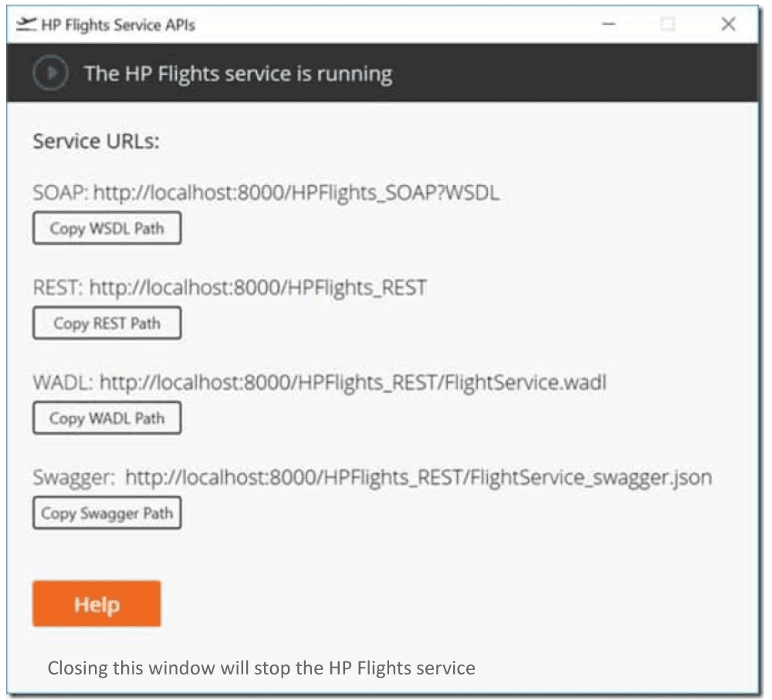Click the Copy WSDL Path button
This screenshot has height=700, width=772.
(106, 227)
